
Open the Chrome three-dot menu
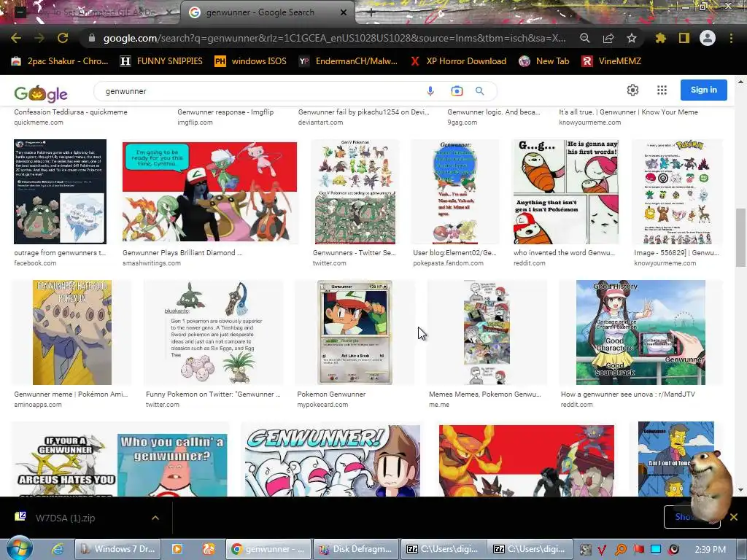tap(731, 38)
